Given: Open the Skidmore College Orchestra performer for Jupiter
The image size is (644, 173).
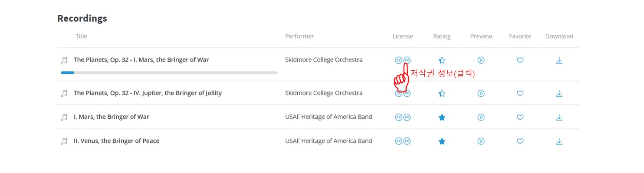Looking at the screenshot, I should pyautogui.click(x=324, y=93).
